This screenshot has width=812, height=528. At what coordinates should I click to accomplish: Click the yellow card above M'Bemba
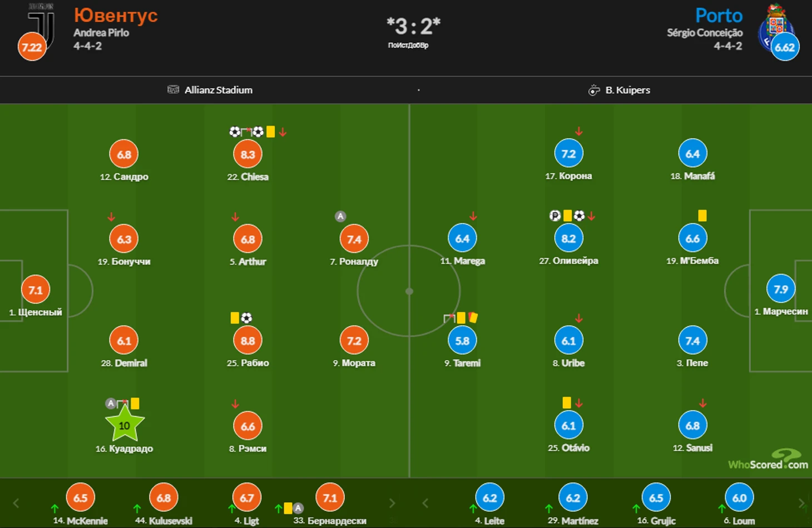[702, 216]
